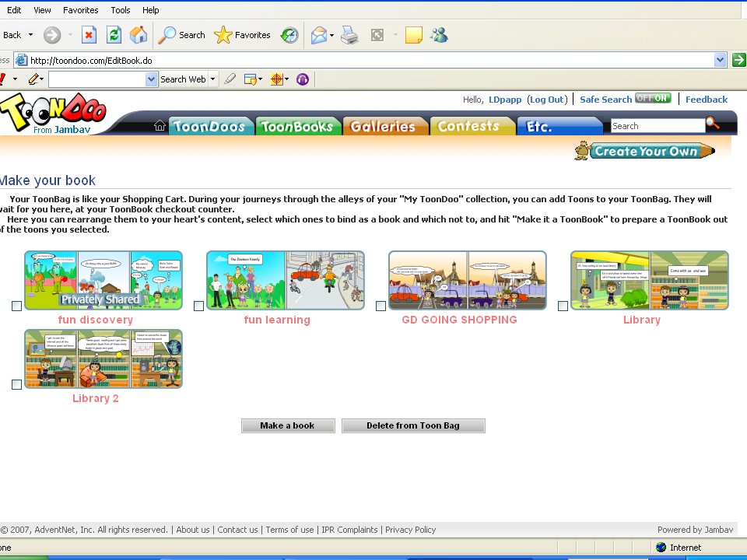Check the fun learning checkbox
Screen dimensions: 747x560
coord(198,306)
